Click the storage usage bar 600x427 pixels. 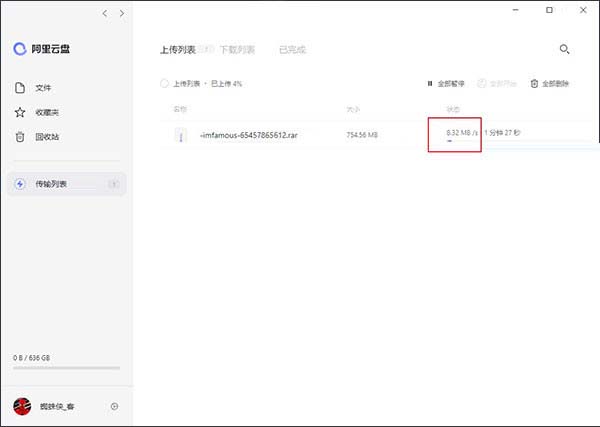(x=67, y=368)
